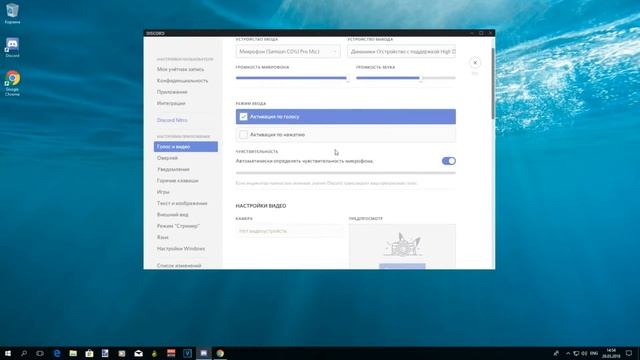Open the 'Список изменений' changelog
The width and height of the screenshot is (640, 360).
179,266
